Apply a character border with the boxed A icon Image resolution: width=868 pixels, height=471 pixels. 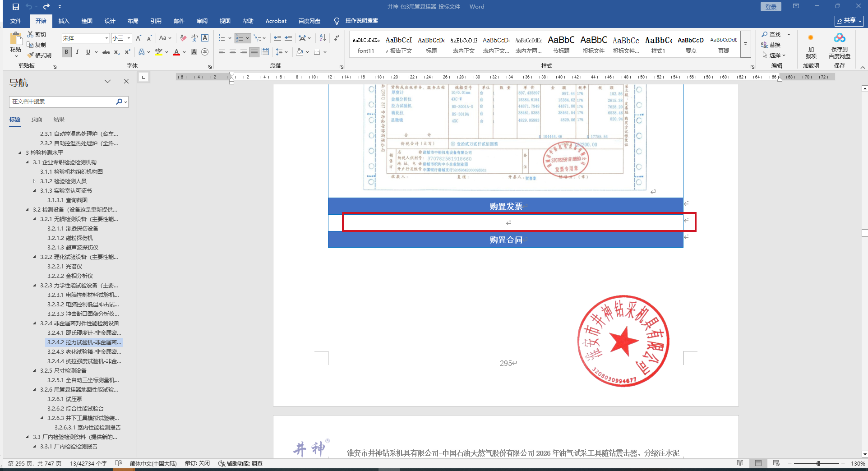[205, 38]
